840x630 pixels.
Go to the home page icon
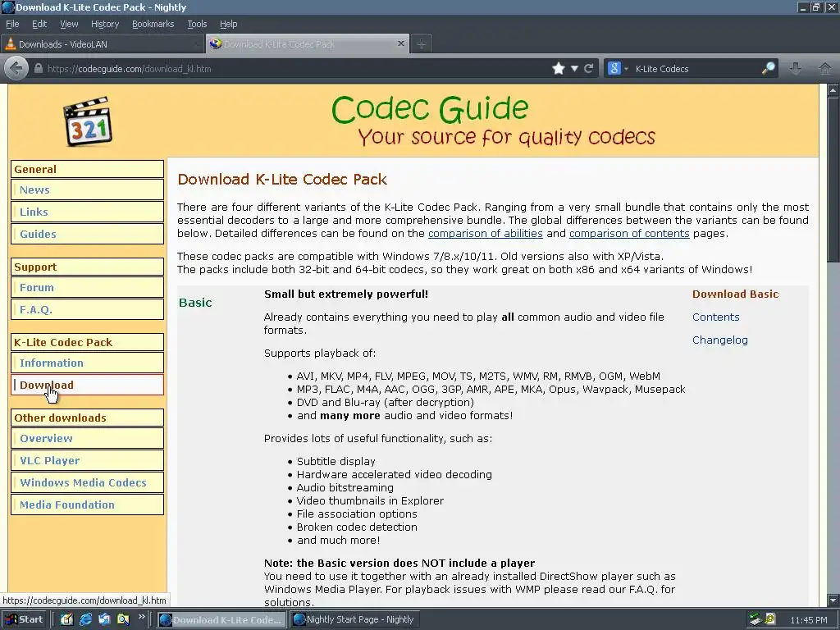(825, 68)
